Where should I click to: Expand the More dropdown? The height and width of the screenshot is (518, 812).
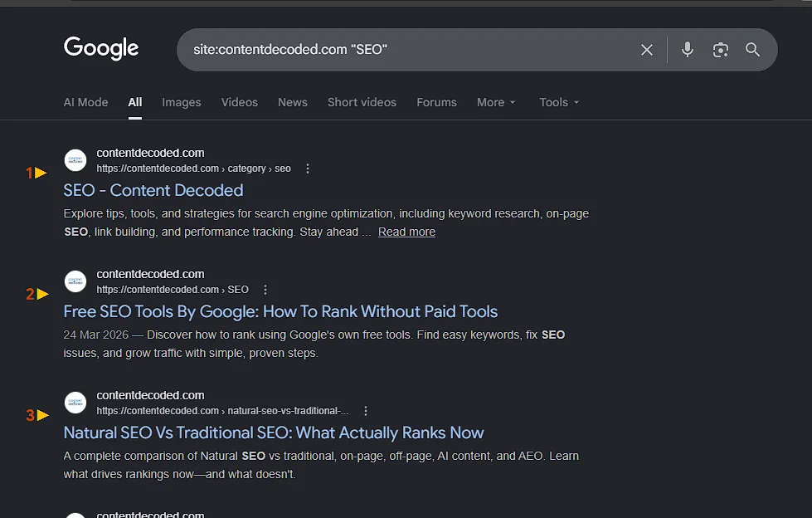click(x=496, y=103)
